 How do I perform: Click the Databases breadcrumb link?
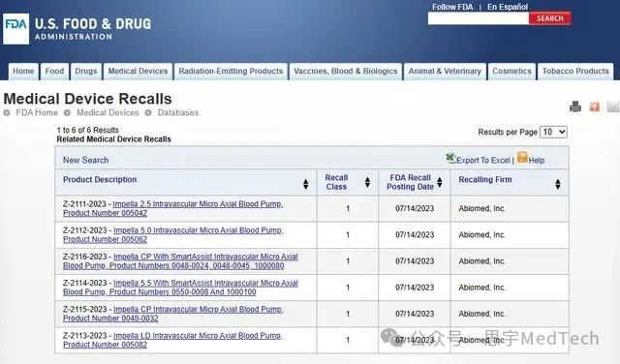pyautogui.click(x=178, y=112)
